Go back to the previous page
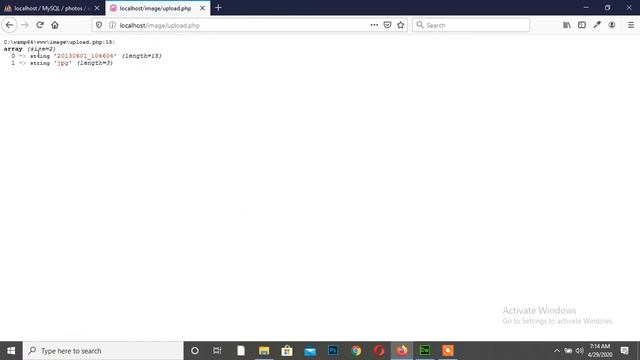Screen dimensions: 640x360 point(9,25)
